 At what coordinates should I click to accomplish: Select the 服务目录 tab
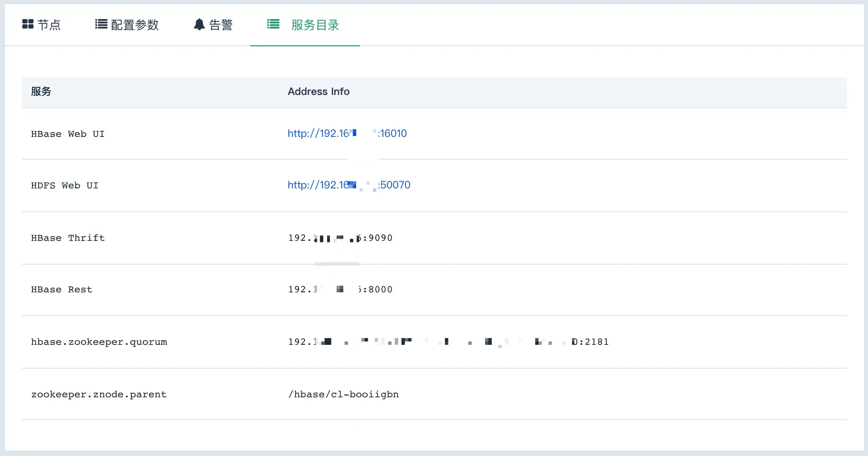click(x=305, y=25)
